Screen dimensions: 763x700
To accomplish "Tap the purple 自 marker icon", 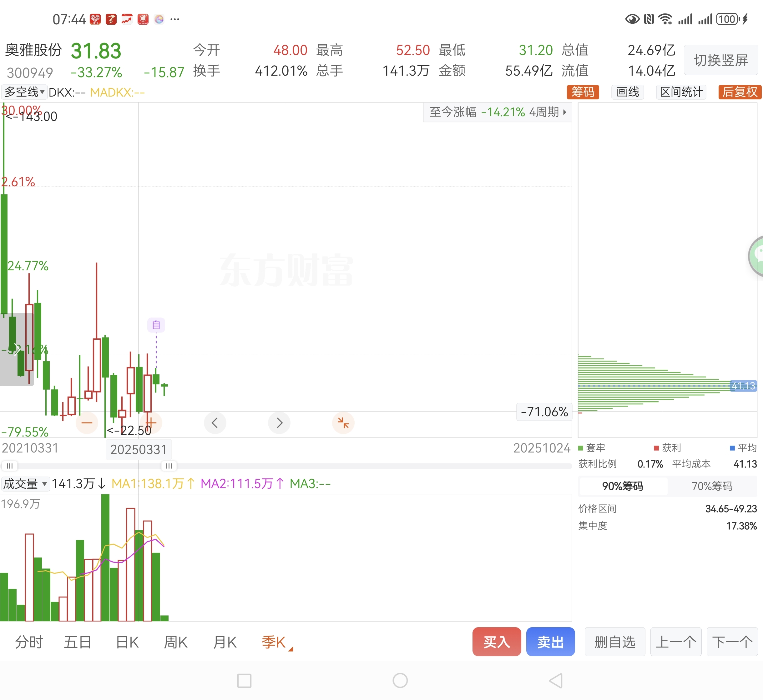I will tap(156, 325).
